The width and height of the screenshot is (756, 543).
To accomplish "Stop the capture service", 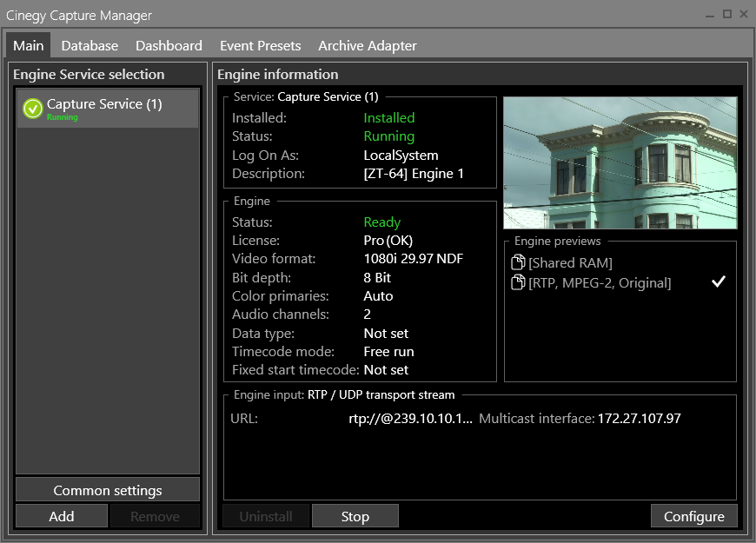I will [355, 516].
